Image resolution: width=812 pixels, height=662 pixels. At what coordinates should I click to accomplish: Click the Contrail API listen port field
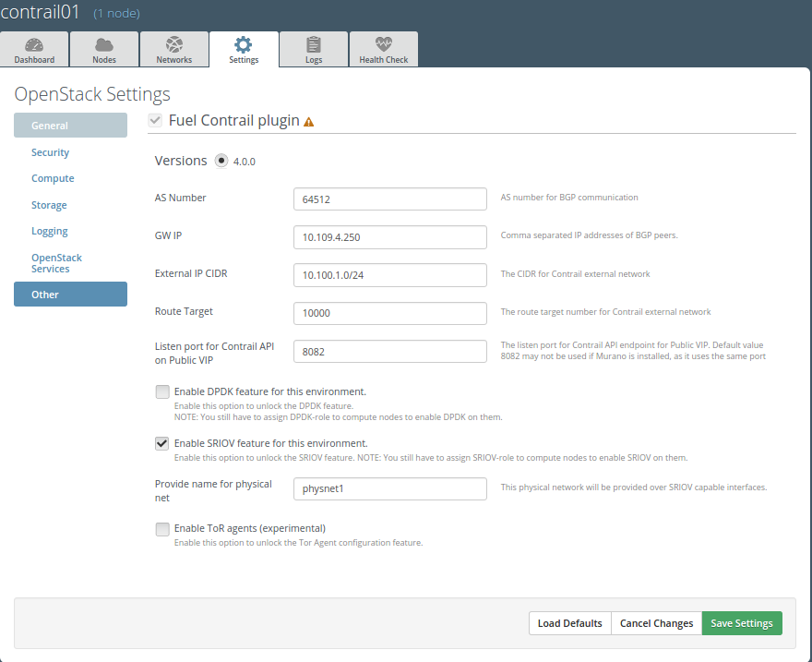tap(390, 351)
